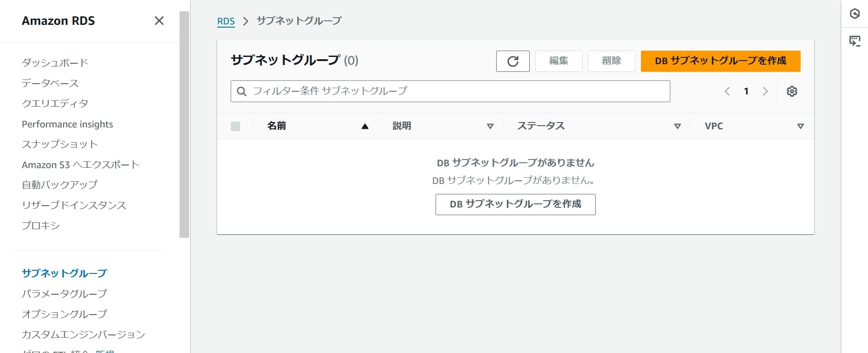Screen dimensions: 868x353
Task: Click the VPC column header text
Action: [x=714, y=126]
